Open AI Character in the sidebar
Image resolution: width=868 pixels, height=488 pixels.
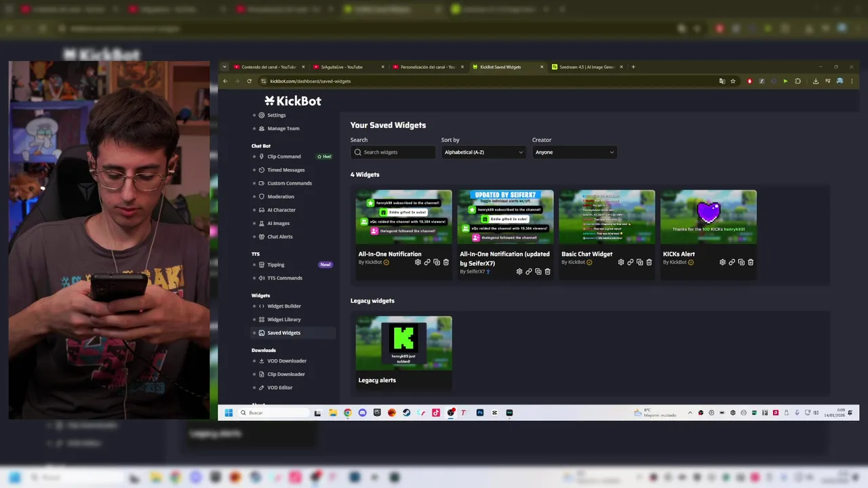coord(281,210)
